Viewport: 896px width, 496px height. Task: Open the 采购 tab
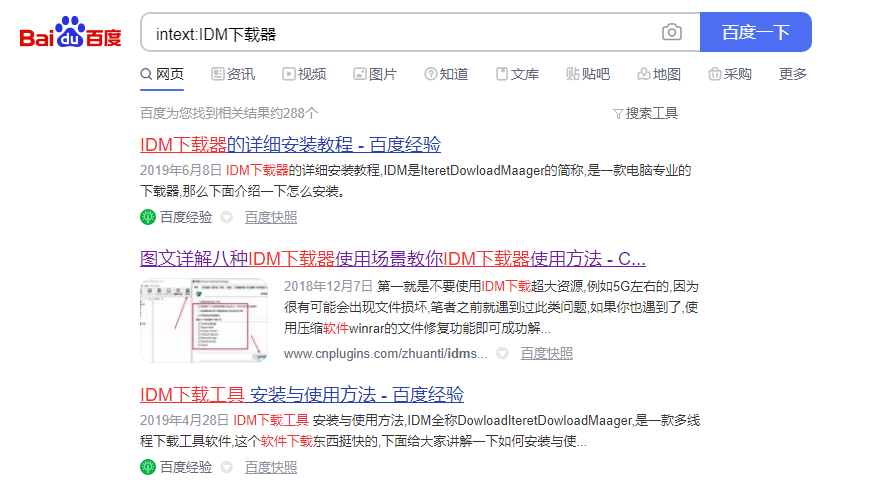coord(730,74)
